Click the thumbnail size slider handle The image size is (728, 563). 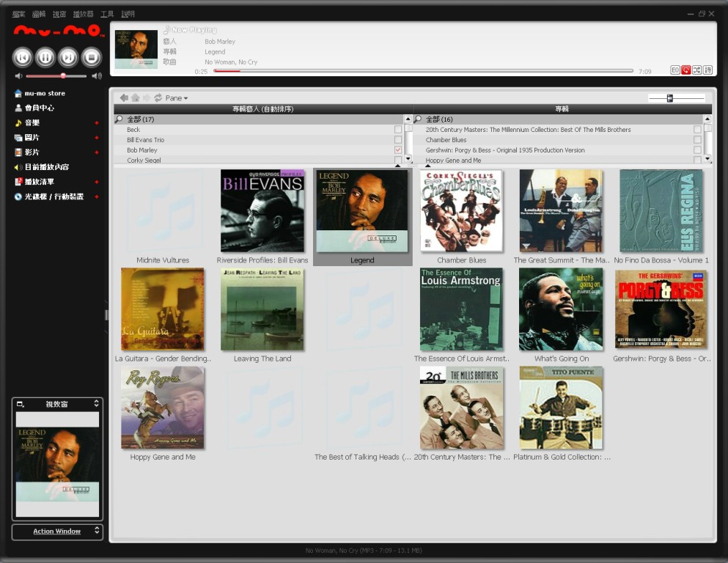coord(669,98)
